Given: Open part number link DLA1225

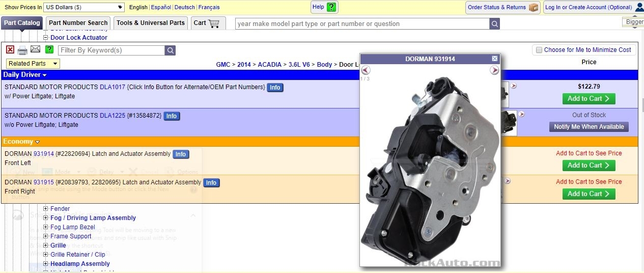Looking at the screenshot, I should 113,116.
